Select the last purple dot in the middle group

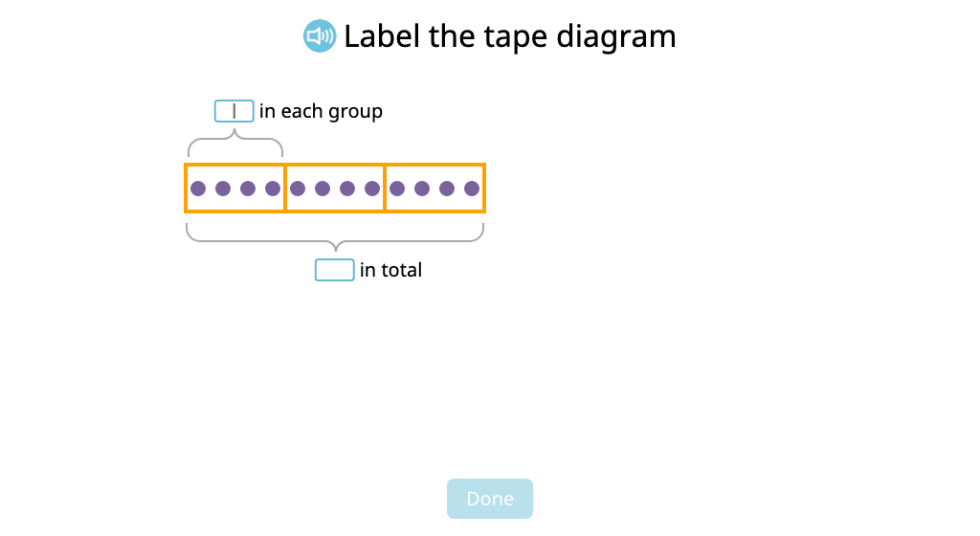[372, 188]
